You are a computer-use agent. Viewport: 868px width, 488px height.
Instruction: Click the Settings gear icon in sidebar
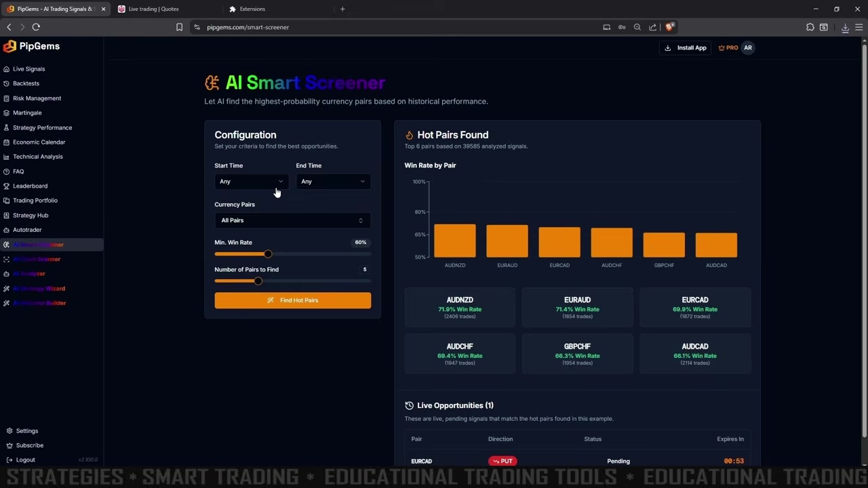[x=9, y=431]
